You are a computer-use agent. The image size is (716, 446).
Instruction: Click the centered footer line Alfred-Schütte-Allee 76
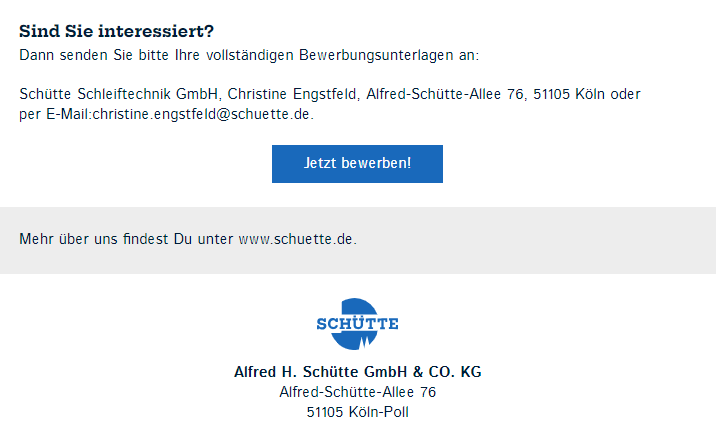[358, 392]
